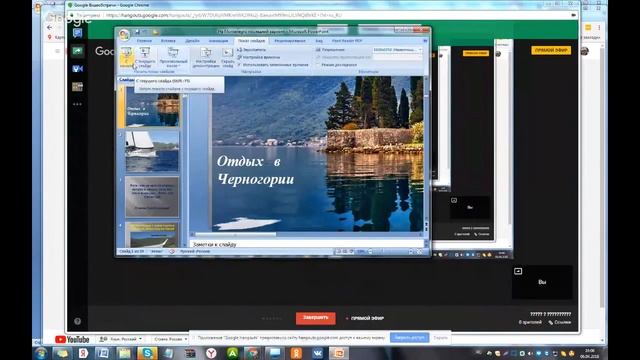Click Chrome icon in taskbar
The height and width of the screenshot is (360, 640).
[253, 353]
